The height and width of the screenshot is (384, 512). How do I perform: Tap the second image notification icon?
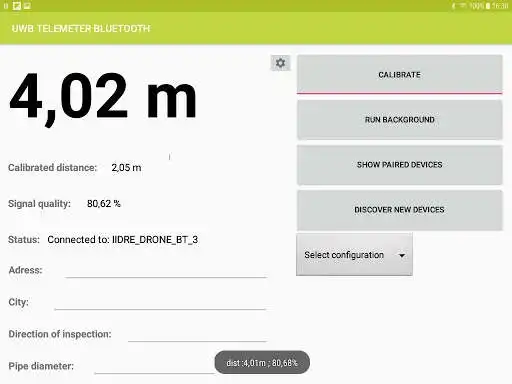(x=27, y=6)
